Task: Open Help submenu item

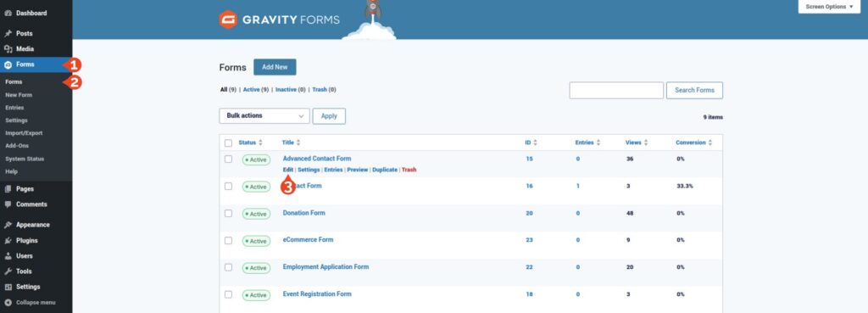Action: coord(11,171)
